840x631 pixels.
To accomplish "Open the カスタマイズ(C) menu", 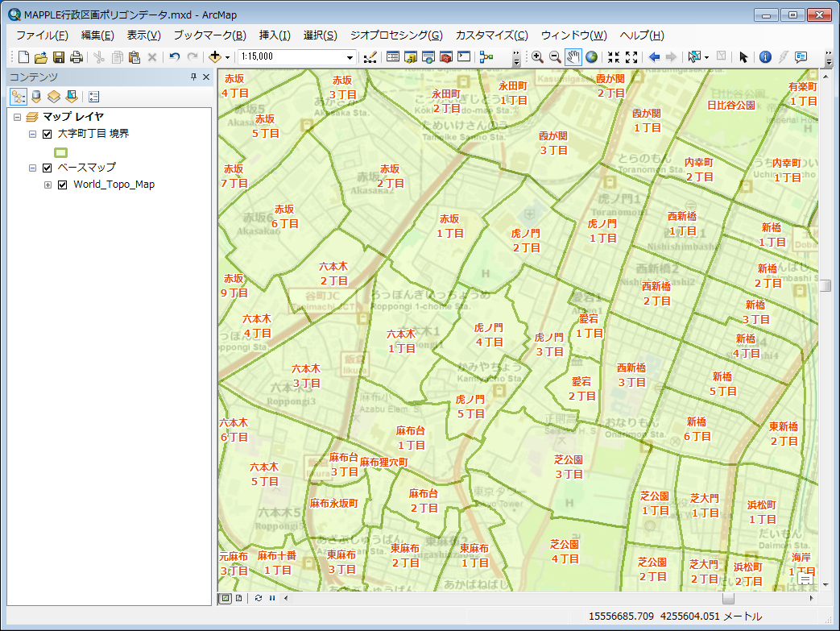I will 492,35.
